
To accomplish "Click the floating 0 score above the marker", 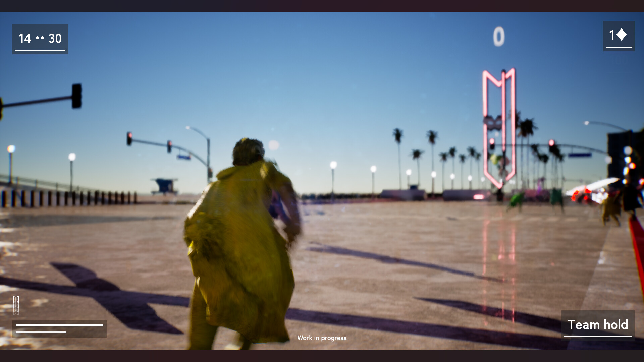I will (498, 37).
